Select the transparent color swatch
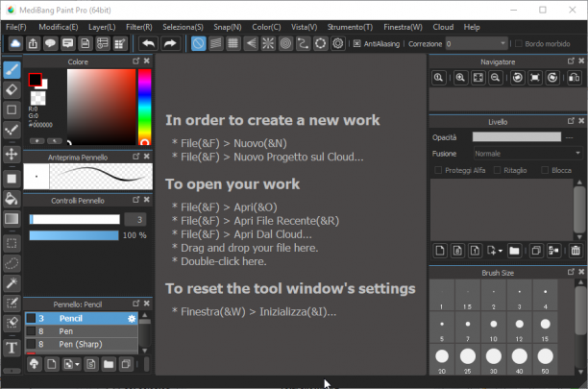This screenshot has width=588, height=389. [37, 98]
